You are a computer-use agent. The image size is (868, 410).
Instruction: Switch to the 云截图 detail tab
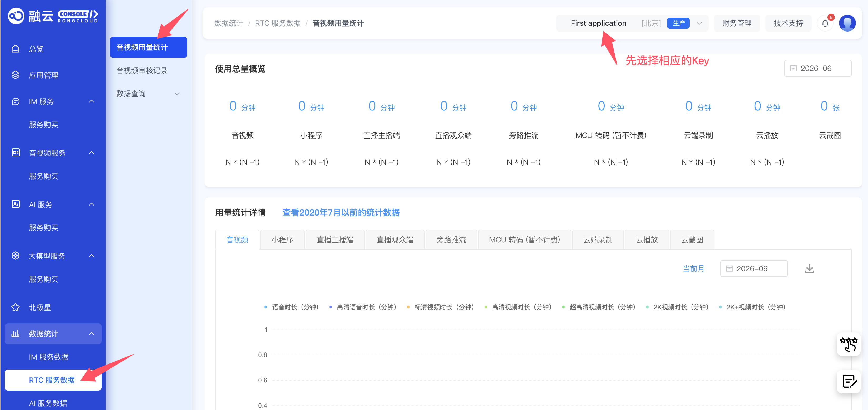(x=692, y=240)
